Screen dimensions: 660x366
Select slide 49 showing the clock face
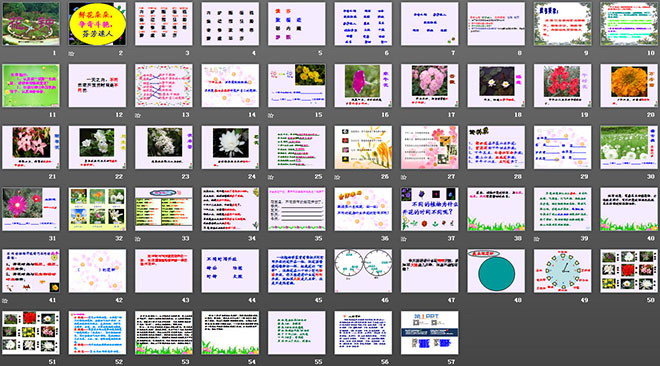[562, 271]
